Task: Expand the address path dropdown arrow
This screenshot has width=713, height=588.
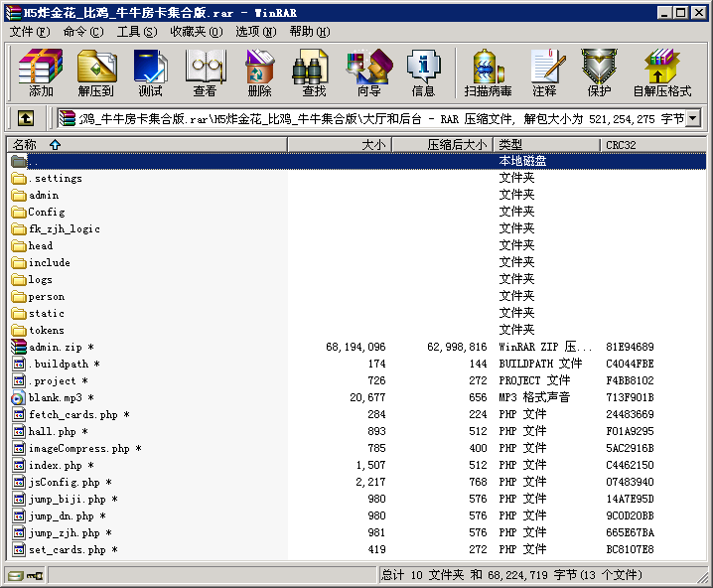Action: pyautogui.click(x=693, y=118)
